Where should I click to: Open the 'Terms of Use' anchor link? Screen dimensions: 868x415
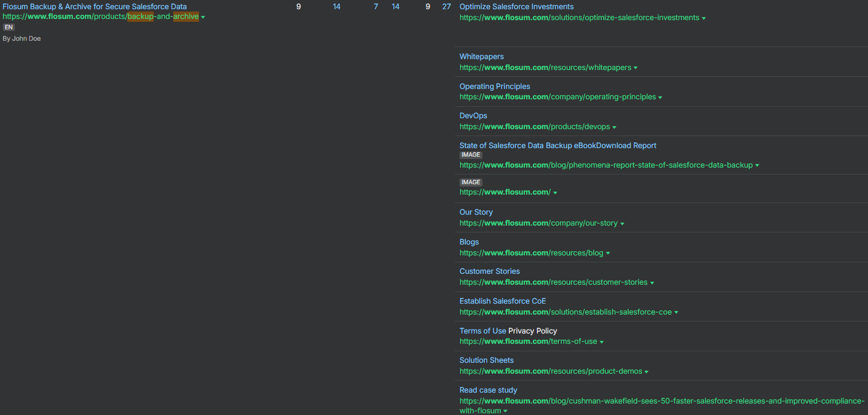click(482, 331)
